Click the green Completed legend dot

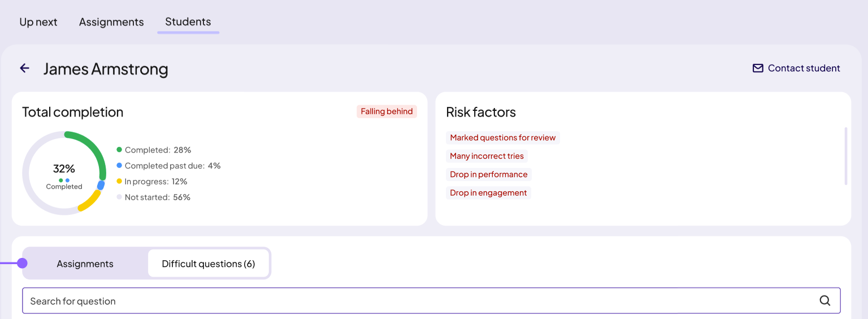tap(119, 150)
